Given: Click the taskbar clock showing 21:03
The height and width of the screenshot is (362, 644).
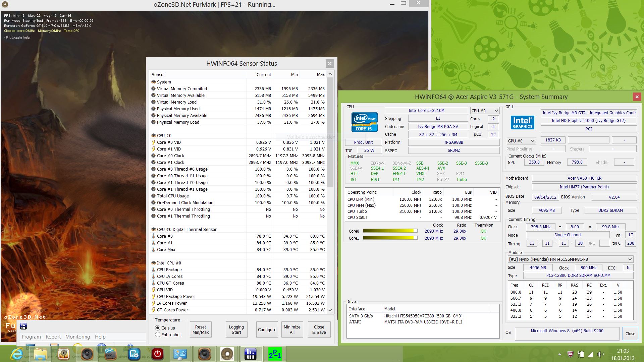Looking at the screenshot, I should pyautogui.click(x=623, y=351).
